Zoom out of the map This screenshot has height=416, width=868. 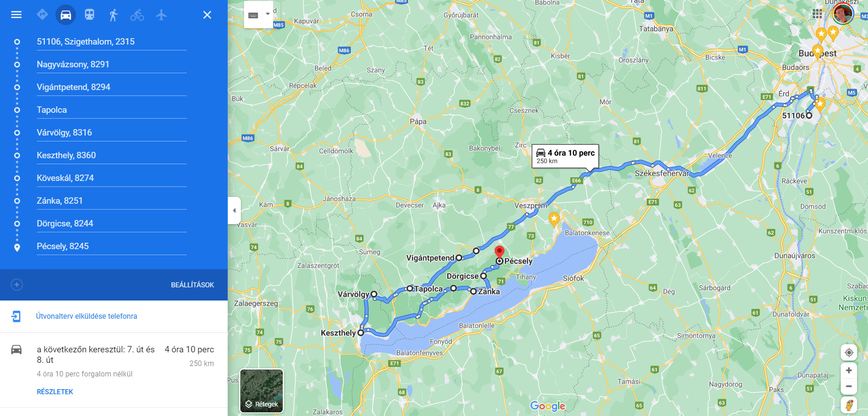849,386
